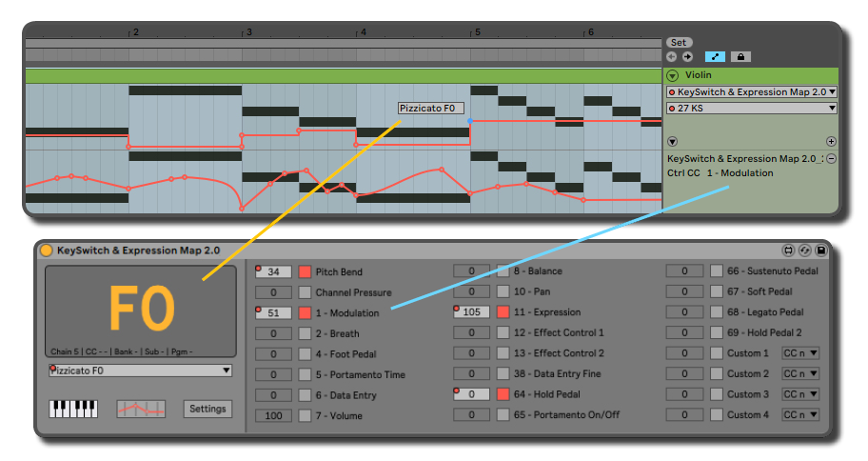The image size is (868, 461).
Task: Click the green Violin clip header bar
Action: pos(344,76)
